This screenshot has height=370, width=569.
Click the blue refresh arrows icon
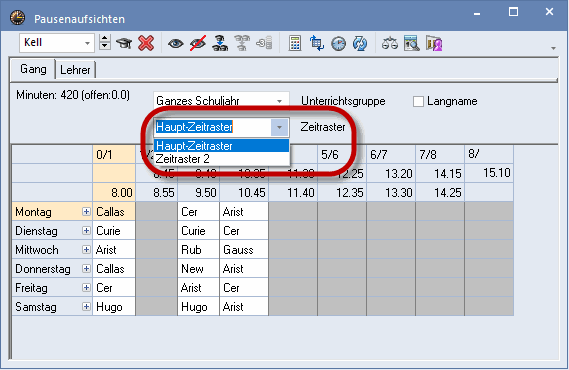point(360,44)
